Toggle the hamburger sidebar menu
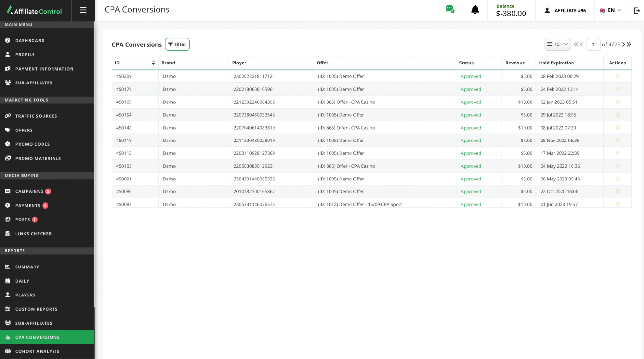This screenshot has height=359, width=644. (83, 10)
